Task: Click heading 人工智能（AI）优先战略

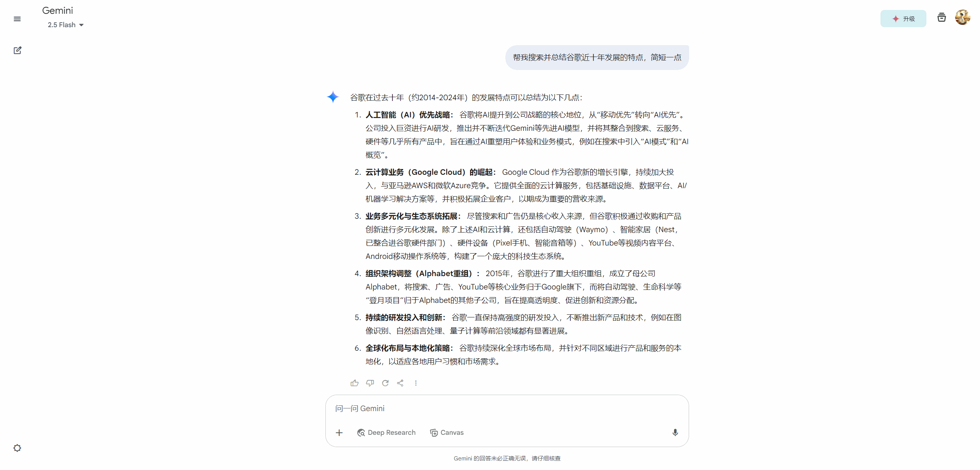Action: [x=409, y=115]
